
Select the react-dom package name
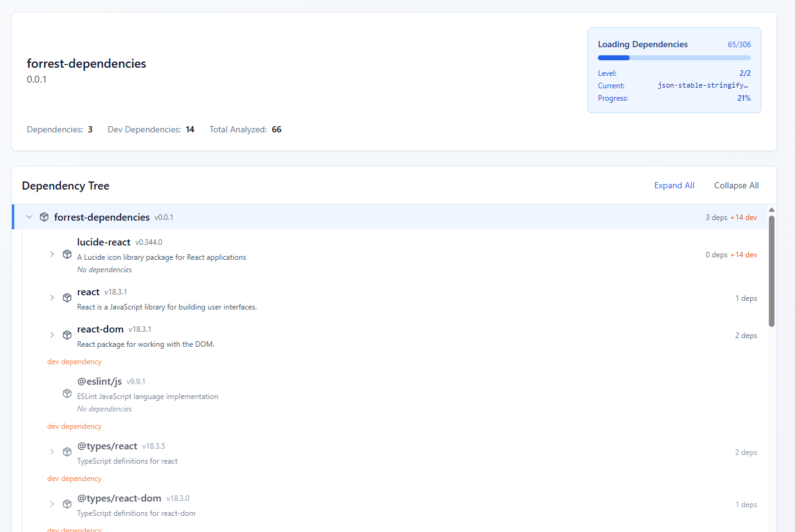[100, 329]
